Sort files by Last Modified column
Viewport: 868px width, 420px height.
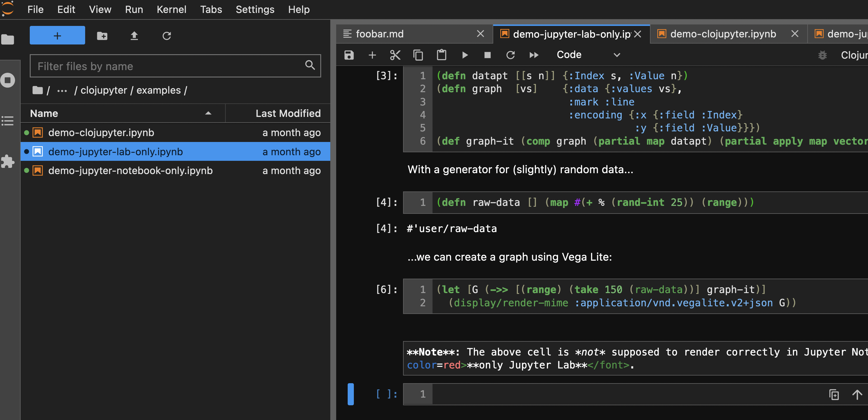point(278,113)
